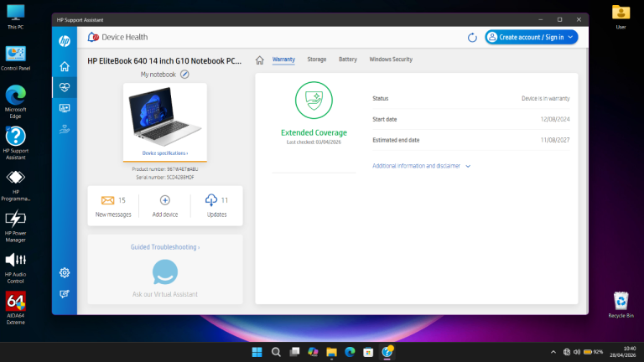This screenshot has height=362, width=644.
Task: Open the Create account / Sign in dropdown
Action: click(x=532, y=38)
